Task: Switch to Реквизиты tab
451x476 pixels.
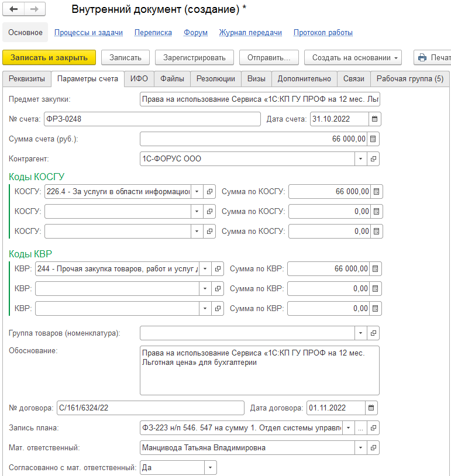Action: pos(27,79)
